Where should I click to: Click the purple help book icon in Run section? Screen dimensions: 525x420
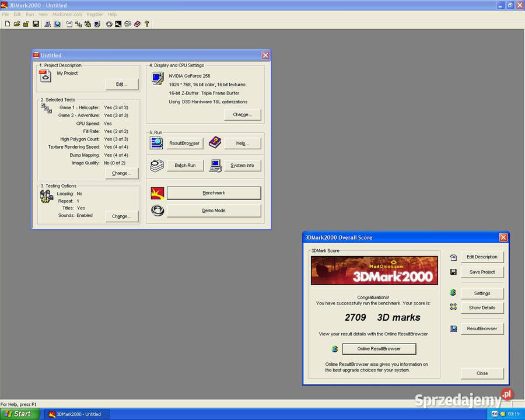[215, 143]
